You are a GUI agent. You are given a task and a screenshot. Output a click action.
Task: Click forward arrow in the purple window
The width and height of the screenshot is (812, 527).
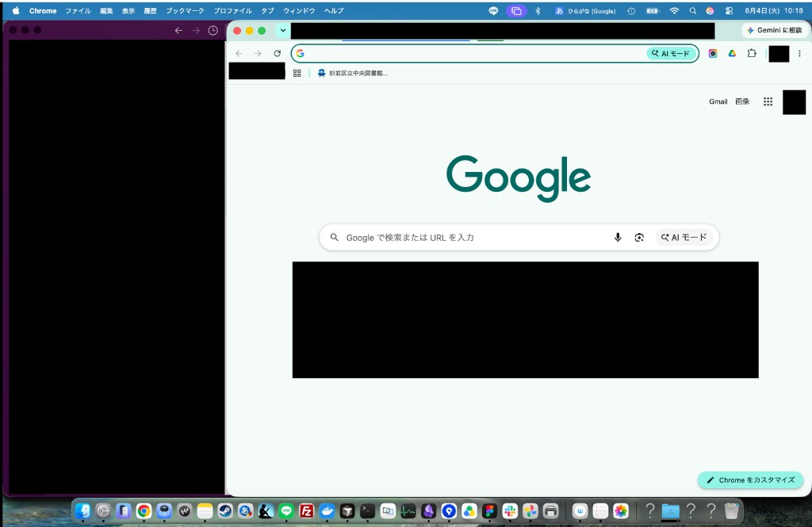tap(196, 31)
